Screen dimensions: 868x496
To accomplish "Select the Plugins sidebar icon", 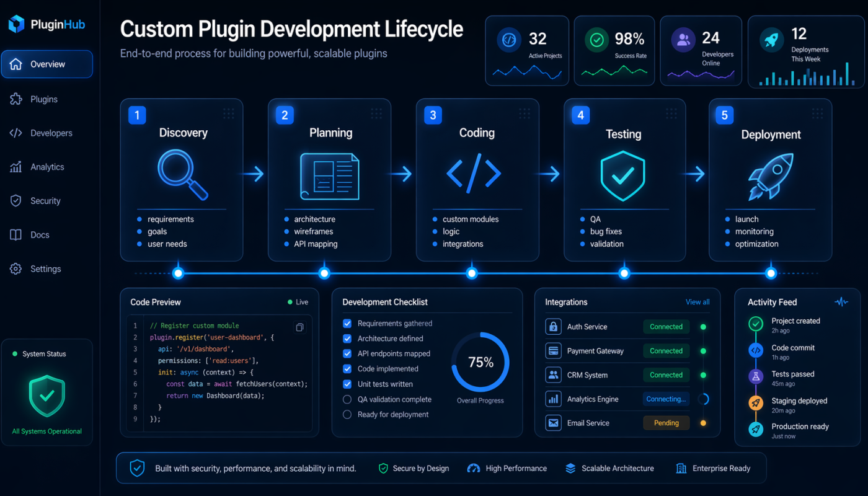I will pyautogui.click(x=15, y=99).
